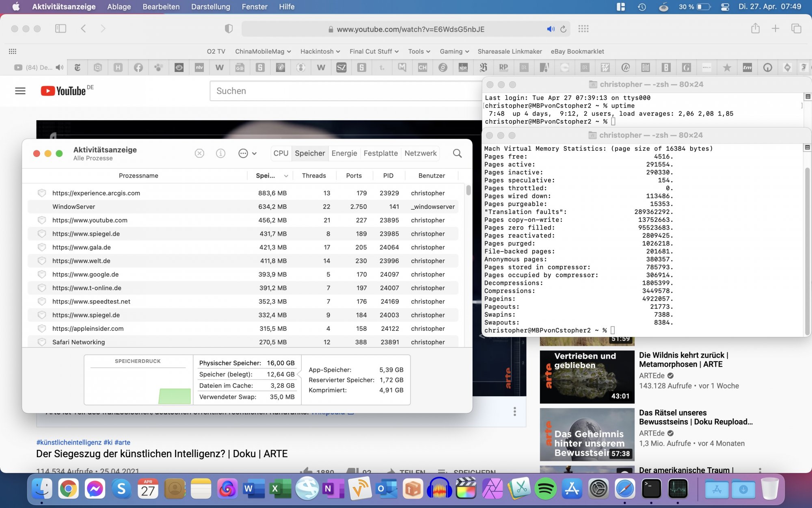Viewport: 812px width, 508px height.
Task: Expand the Gaming bookmarks dropdown
Action: pos(454,51)
